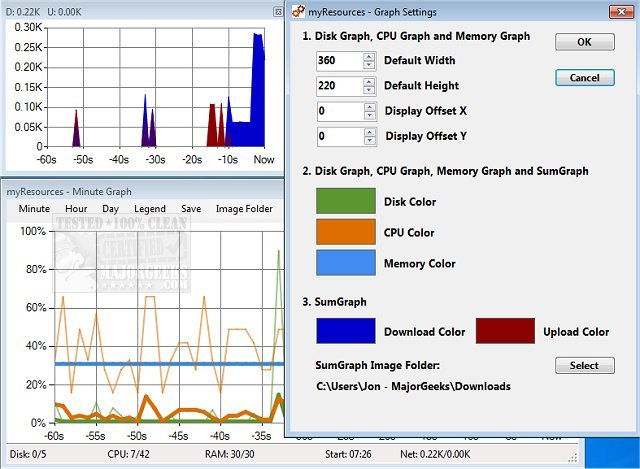Click the myResources gear icon in Graph Settings title

tap(298, 11)
